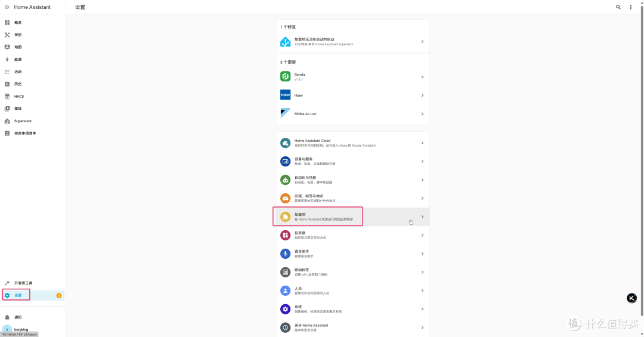Click the orange Settings notification badge
This screenshot has height=337, width=644.
[x=58, y=295]
